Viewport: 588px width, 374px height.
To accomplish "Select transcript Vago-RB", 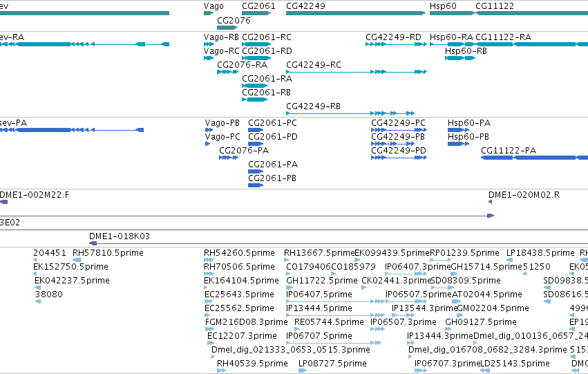I will (221, 37).
